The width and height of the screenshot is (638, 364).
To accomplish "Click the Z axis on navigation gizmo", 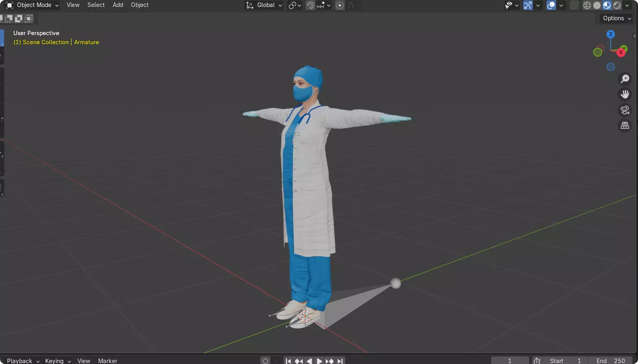I will pos(611,34).
